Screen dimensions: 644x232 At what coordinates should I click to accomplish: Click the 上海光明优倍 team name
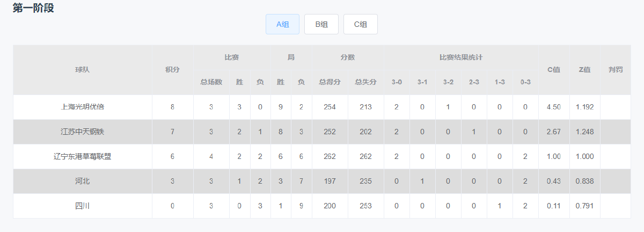(83, 107)
